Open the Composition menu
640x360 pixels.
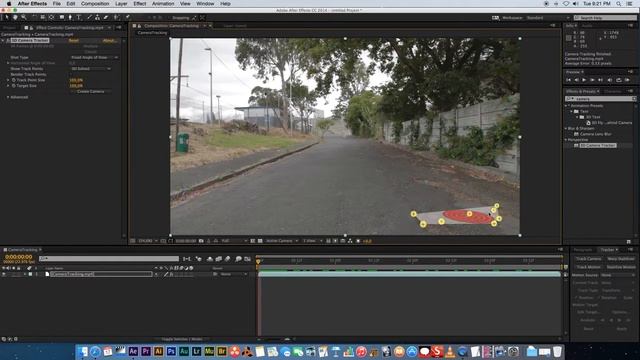tap(95, 4)
